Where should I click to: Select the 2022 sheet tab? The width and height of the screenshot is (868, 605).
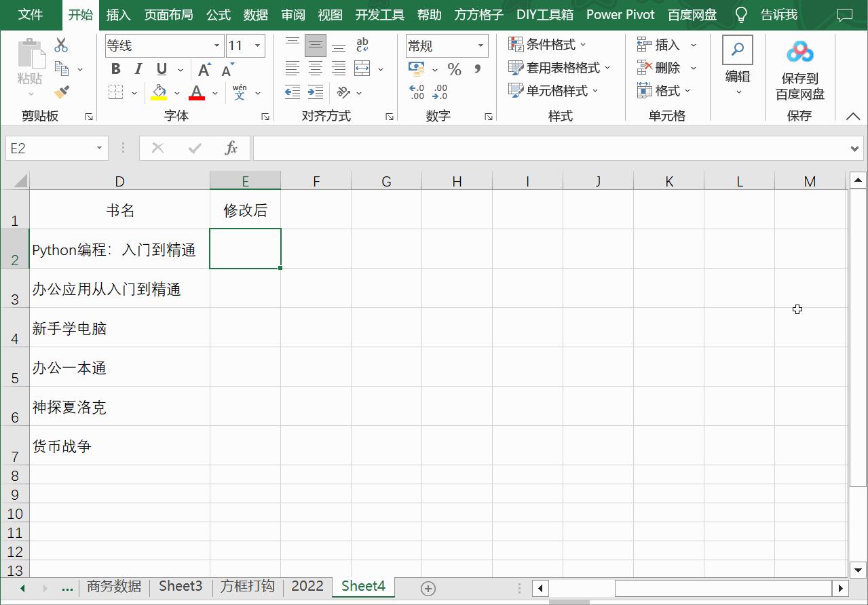[307, 586]
